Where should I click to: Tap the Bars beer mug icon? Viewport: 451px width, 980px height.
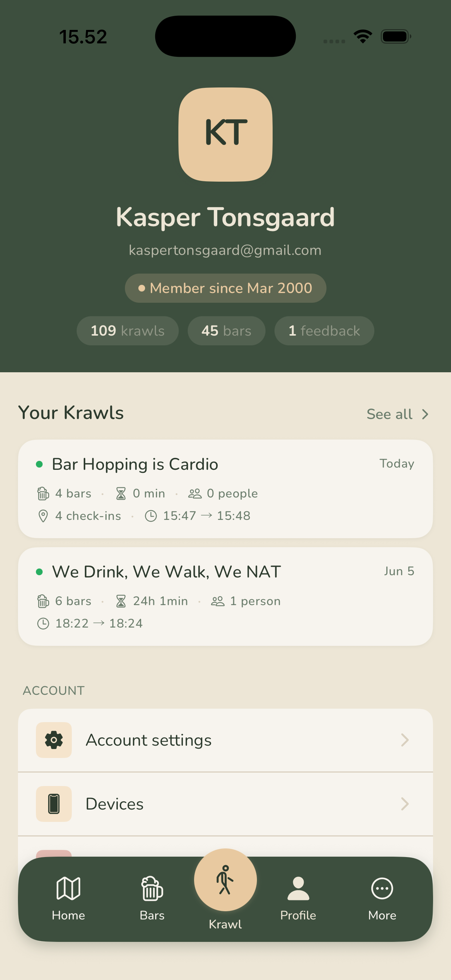[152, 889]
